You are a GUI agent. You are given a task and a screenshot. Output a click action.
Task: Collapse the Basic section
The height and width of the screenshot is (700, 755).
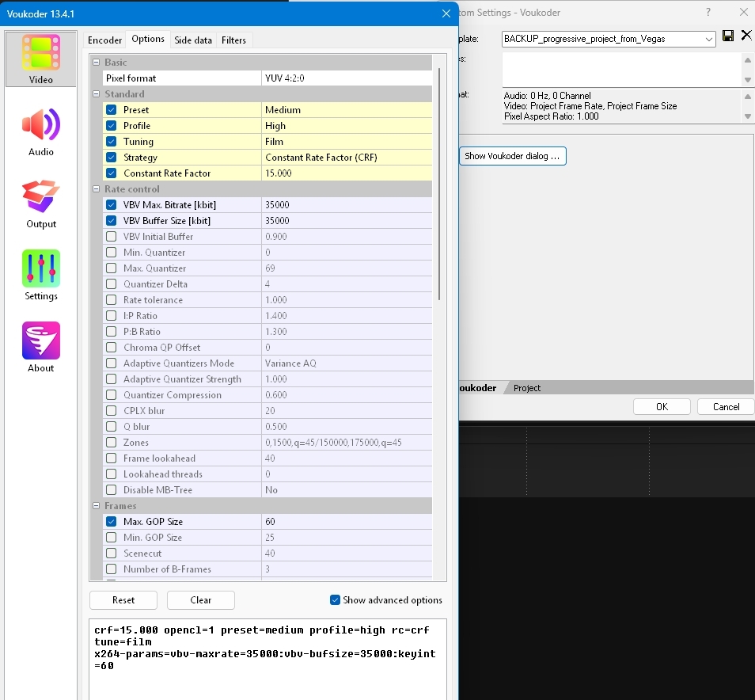point(97,62)
